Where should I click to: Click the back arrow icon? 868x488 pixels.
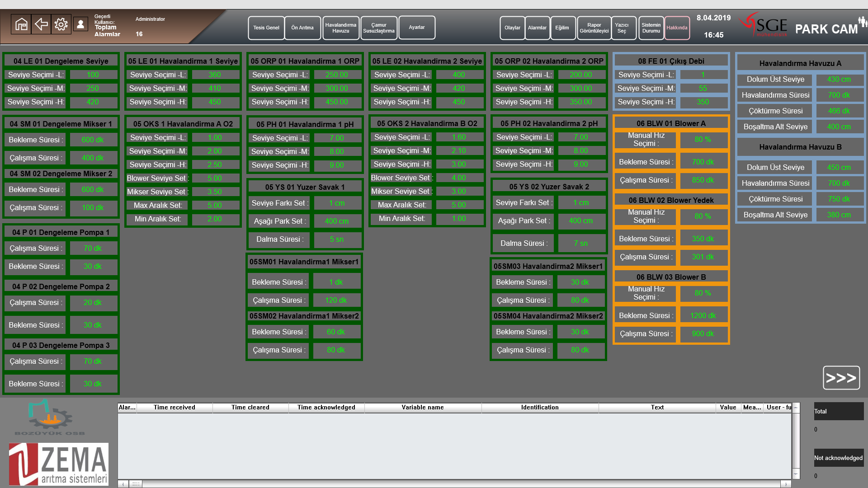coord(41,24)
